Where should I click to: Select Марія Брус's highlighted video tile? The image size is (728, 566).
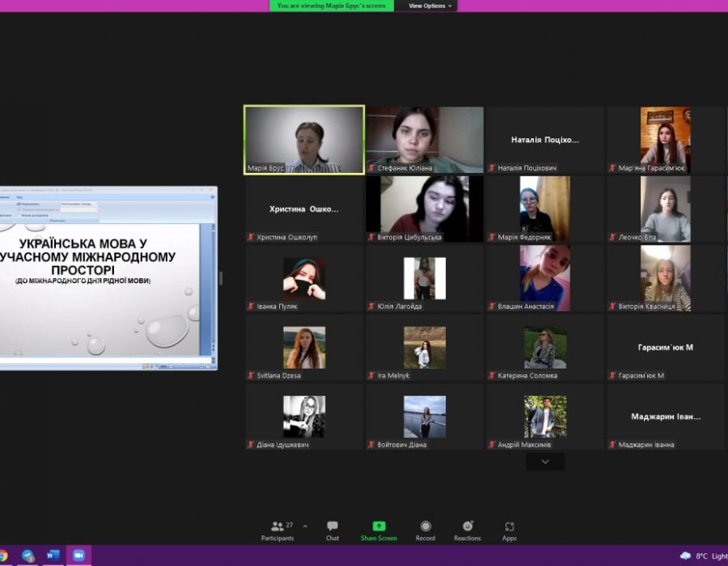[304, 139]
